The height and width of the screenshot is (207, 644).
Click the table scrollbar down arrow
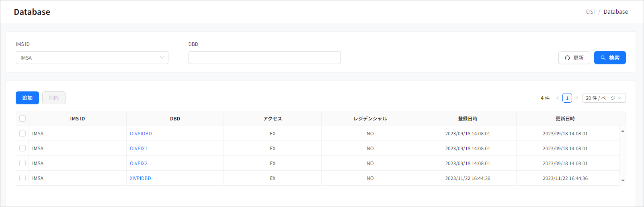[623, 180]
